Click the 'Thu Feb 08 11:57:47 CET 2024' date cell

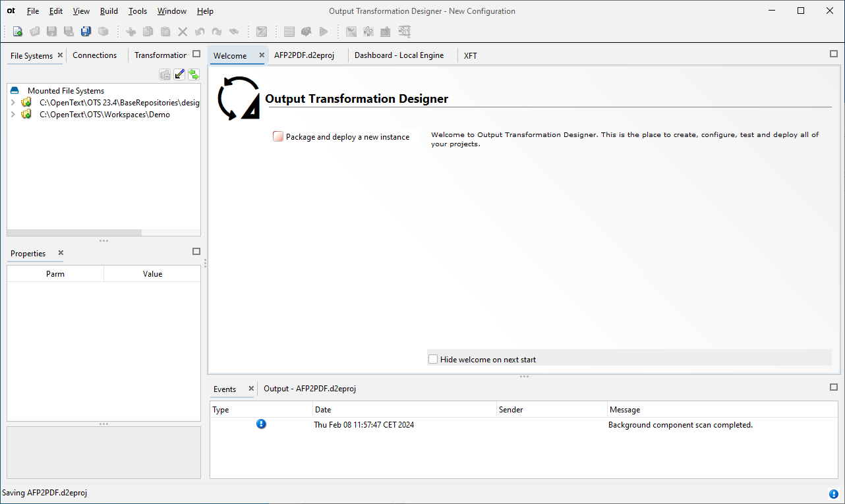pyautogui.click(x=364, y=425)
